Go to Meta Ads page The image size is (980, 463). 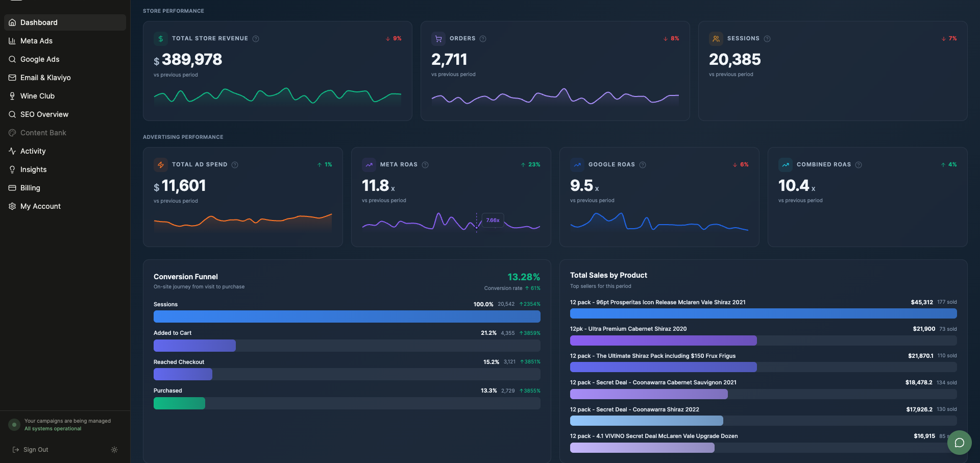[65, 41]
